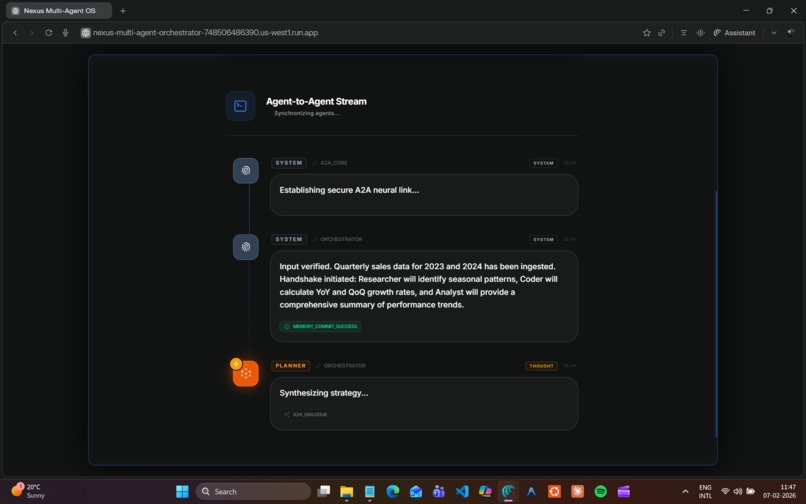806x504 pixels.
Task: Click the Agent-to-Agent Stream heading
Action: click(x=316, y=101)
